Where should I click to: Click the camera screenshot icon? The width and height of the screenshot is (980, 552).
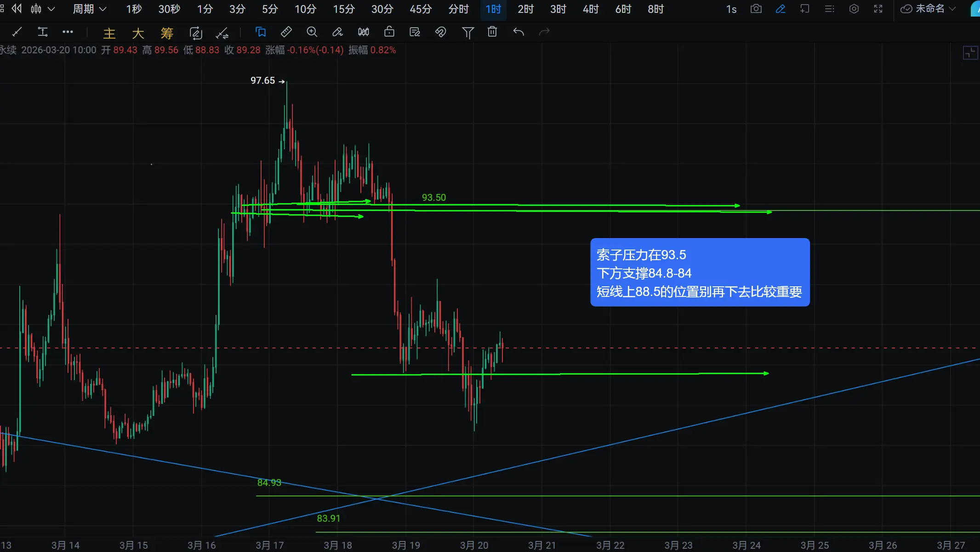coord(756,9)
